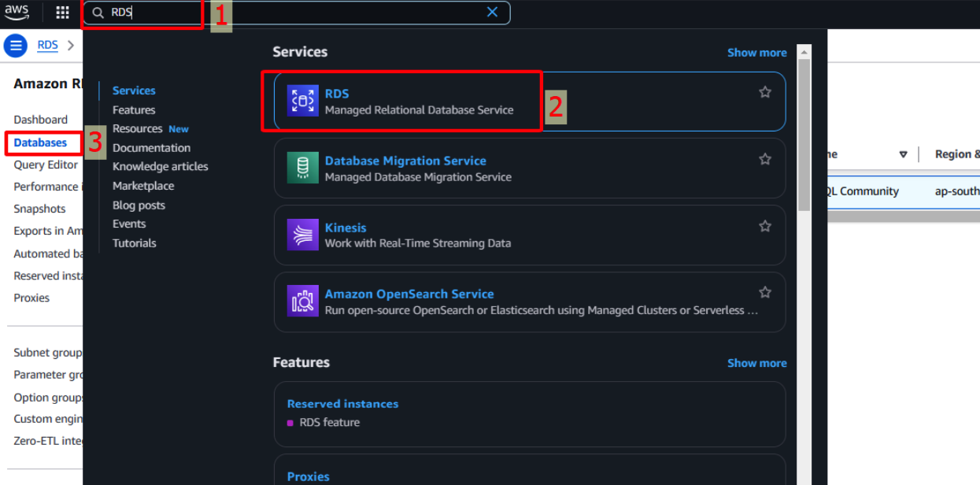The height and width of the screenshot is (485, 980).
Task: Open Subnet groups sidebar item
Action: [x=47, y=353]
